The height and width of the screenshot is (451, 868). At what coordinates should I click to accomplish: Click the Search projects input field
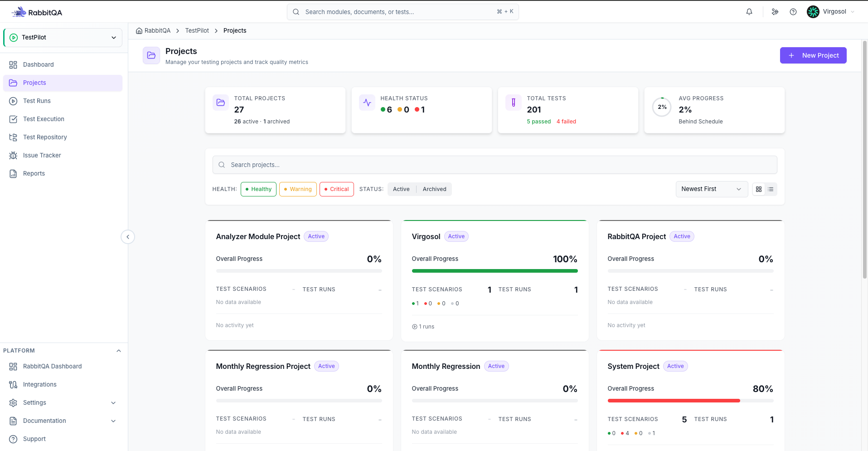pyautogui.click(x=495, y=165)
